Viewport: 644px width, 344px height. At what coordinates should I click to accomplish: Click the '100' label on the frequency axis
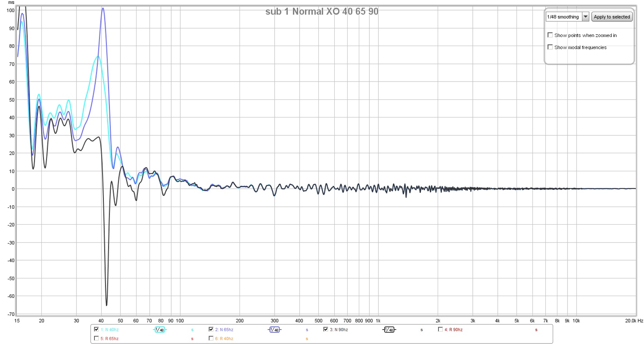coord(180,321)
